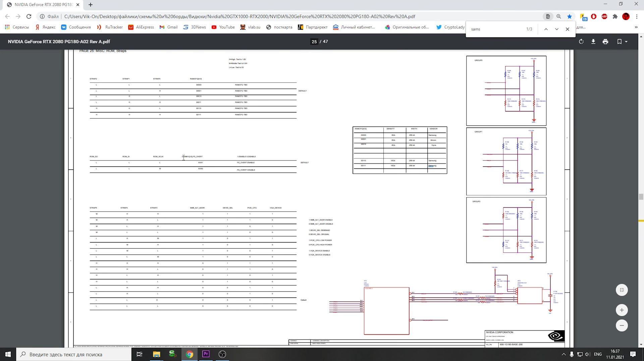This screenshot has width=644, height=361.
Task: Click the address bar with file path
Action: (x=239, y=16)
